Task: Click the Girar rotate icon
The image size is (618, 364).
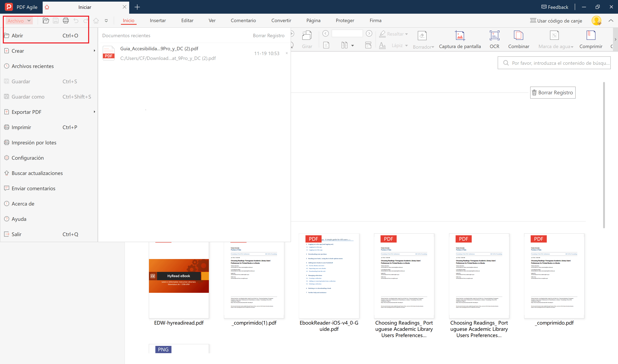Action: click(x=307, y=36)
